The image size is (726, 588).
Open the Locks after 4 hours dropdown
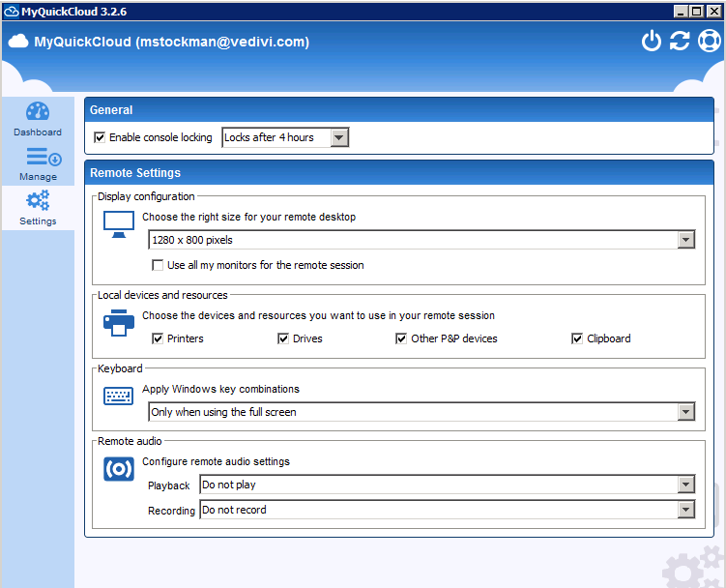pyautogui.click(x=285, y=137)
